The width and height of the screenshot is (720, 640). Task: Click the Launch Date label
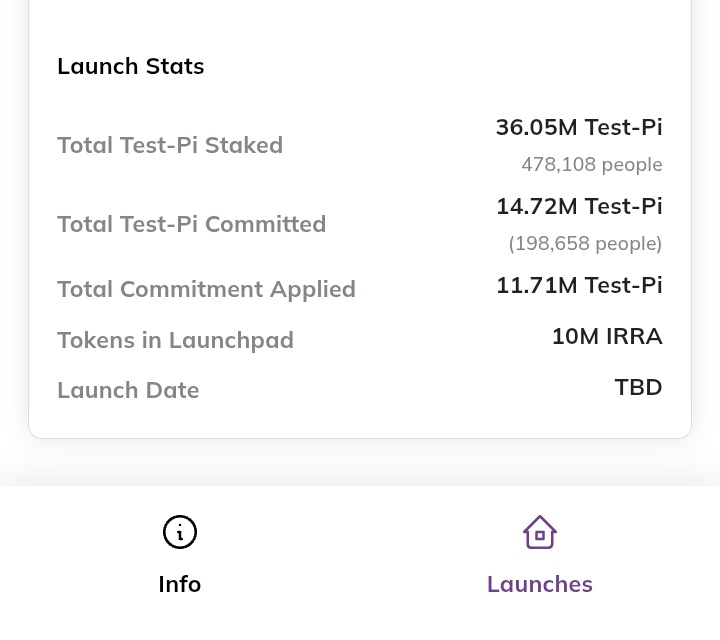[128, 390]
